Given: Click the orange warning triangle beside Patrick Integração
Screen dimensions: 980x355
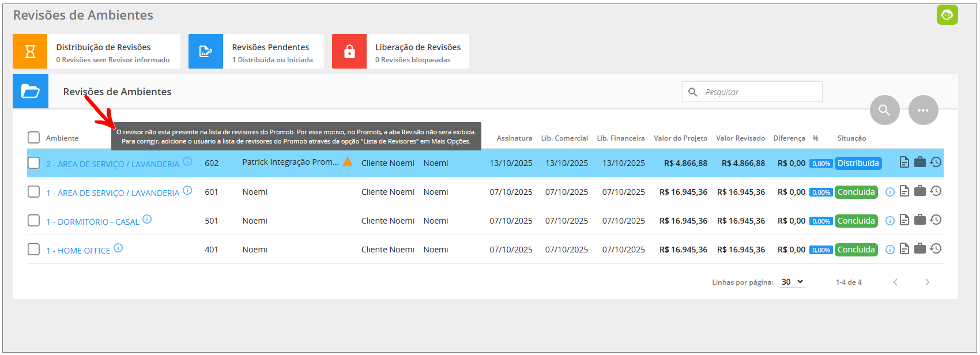Looking at the screenshot, I should (x=348, y=162).
